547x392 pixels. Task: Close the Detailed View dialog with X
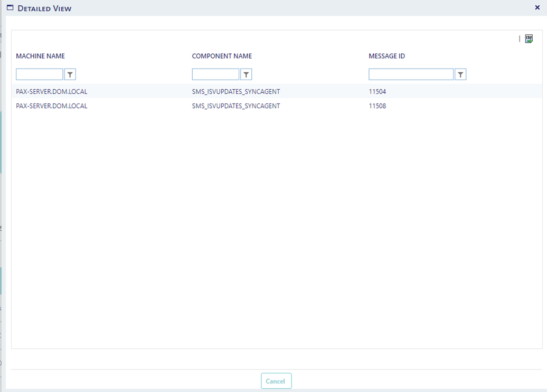click(x=537, y=8)
